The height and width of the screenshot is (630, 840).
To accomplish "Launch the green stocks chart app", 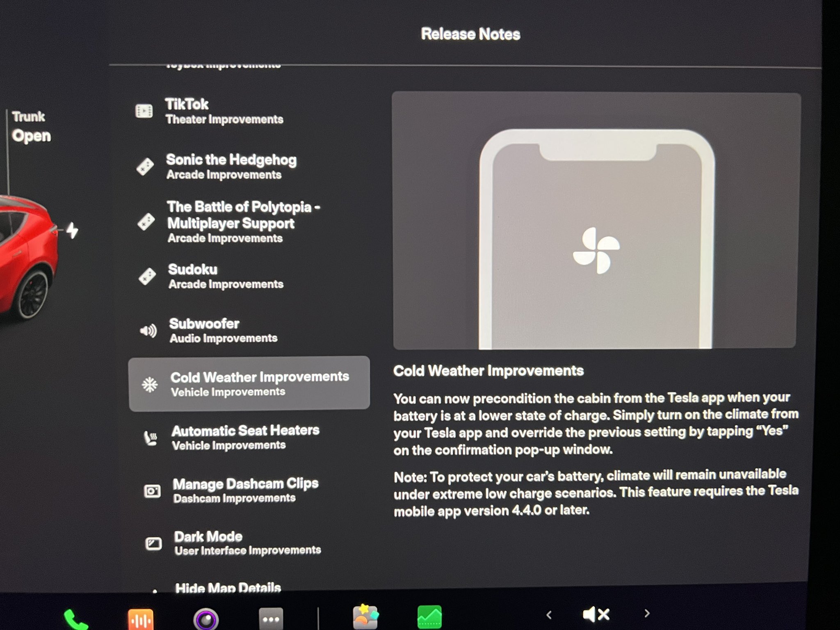I will (429, 617).
